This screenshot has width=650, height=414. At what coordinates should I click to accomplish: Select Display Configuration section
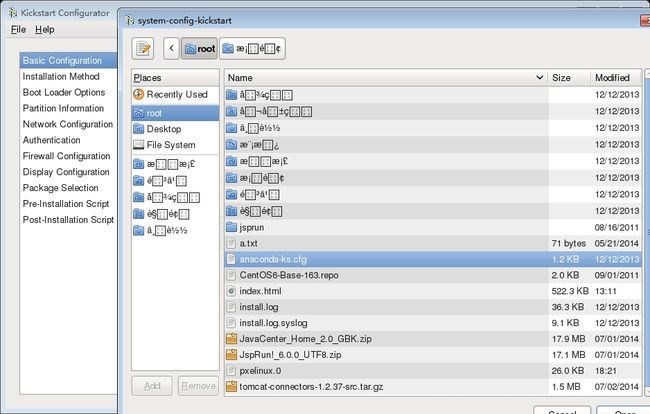[x=69, y=172]
